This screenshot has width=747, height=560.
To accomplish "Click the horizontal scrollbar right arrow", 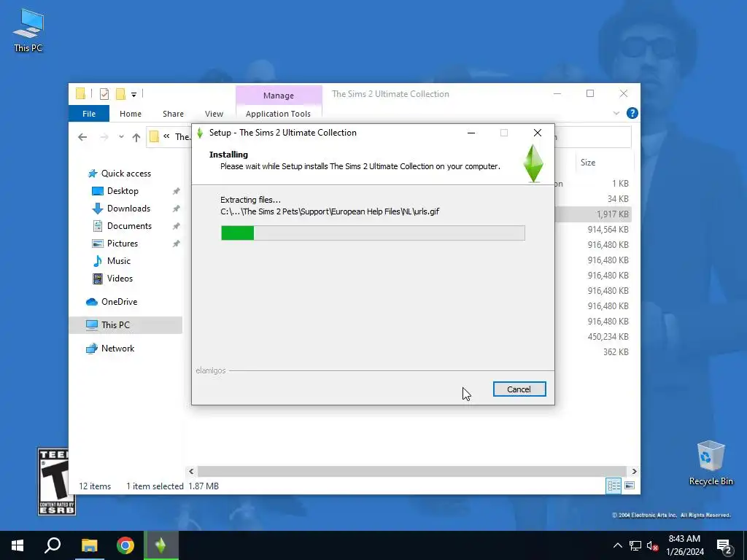I will pyautogui.click(x=634, y=472).
